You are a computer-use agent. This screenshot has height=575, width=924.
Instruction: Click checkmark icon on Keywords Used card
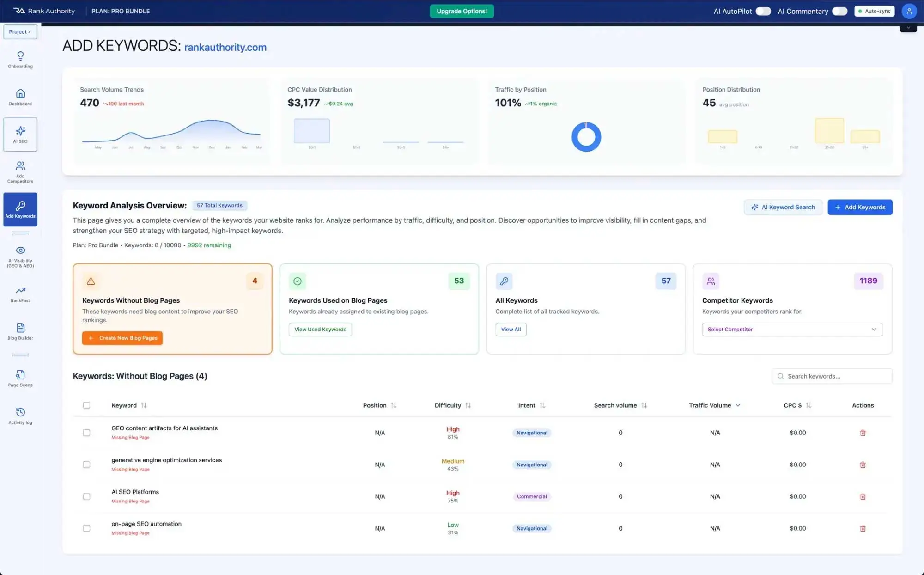point(298,281)
